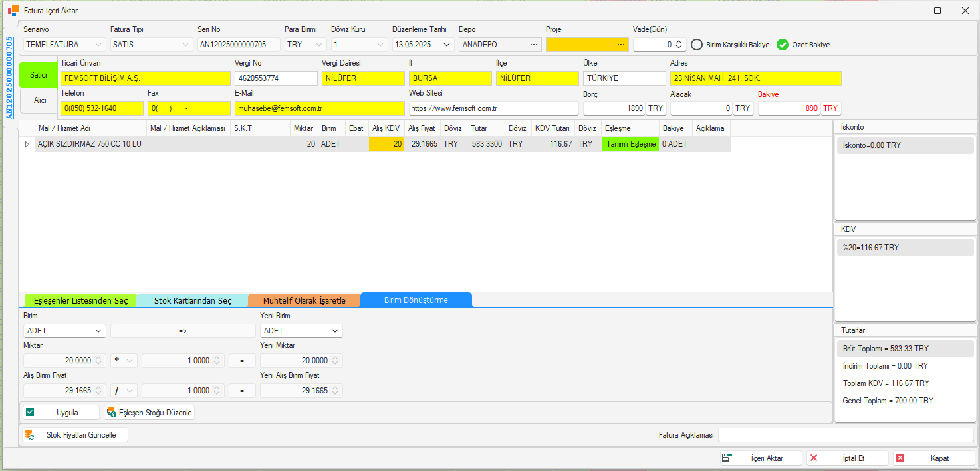Click Genel Toplam = 700.00 TRY row
Screen dimensions: 980x471
pyautogui.click(x=906, y=401)
